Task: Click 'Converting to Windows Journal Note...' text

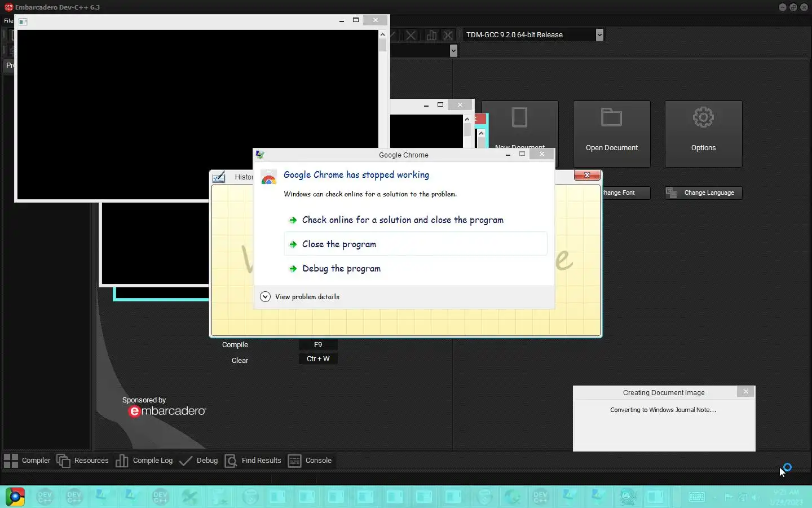Action: (x=663, y=410)
